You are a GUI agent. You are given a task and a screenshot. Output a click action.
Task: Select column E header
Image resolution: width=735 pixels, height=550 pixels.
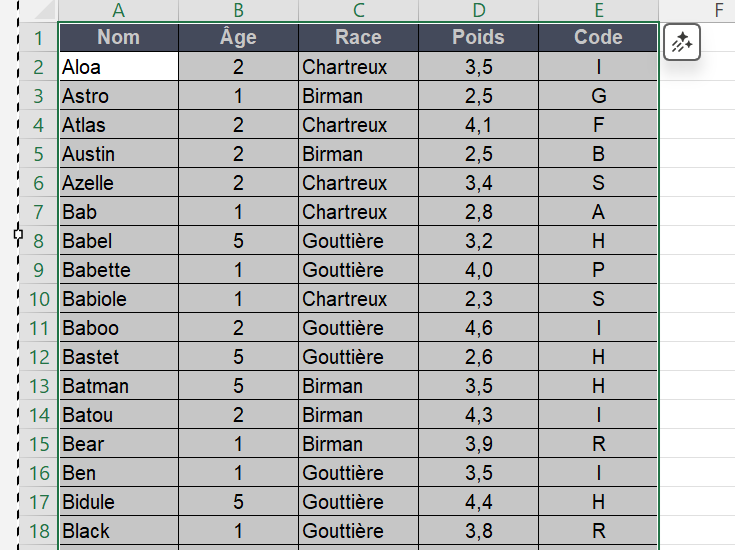pyautogui.click(x=598, y=11)
